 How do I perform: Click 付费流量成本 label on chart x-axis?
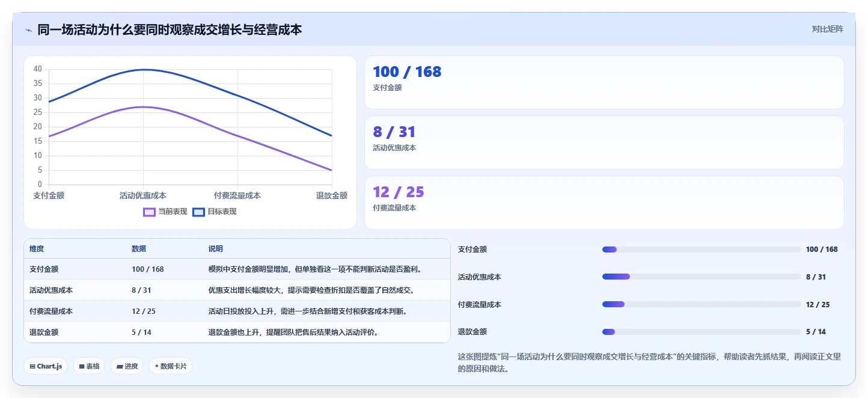point(237,195)
